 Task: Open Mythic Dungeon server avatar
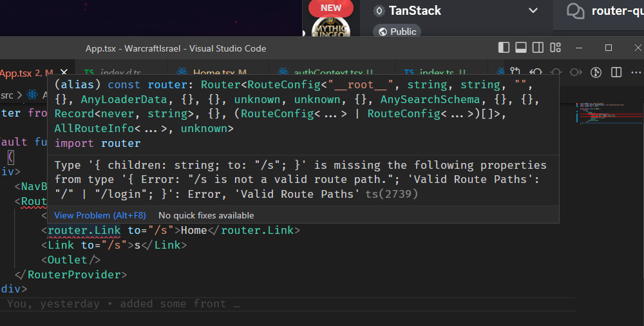point(330,28)
